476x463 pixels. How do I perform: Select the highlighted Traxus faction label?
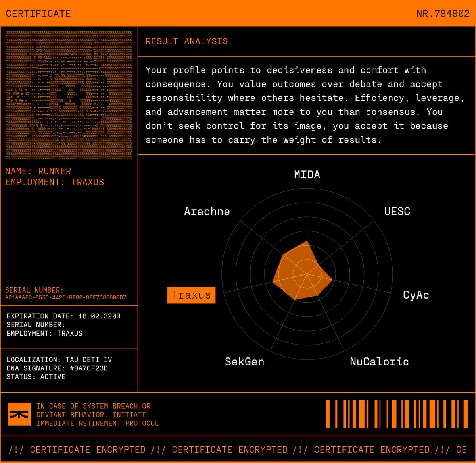[x=191, y=295]
